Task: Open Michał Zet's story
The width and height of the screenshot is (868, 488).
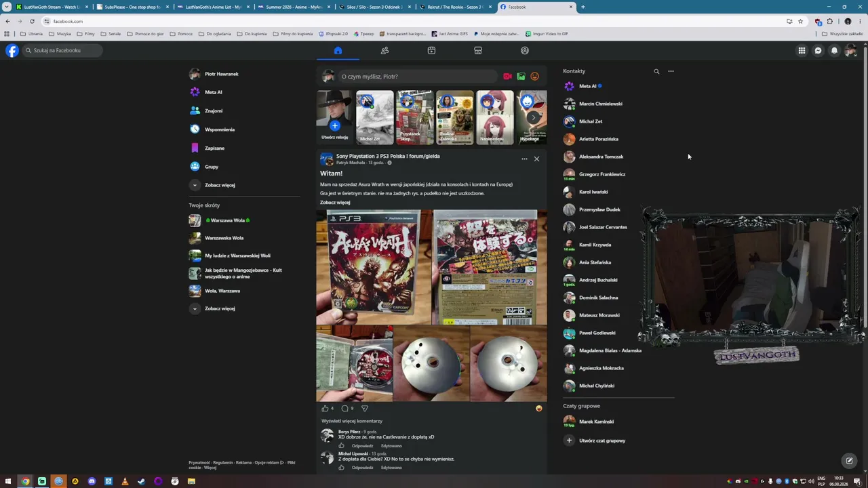Action: 374,117
